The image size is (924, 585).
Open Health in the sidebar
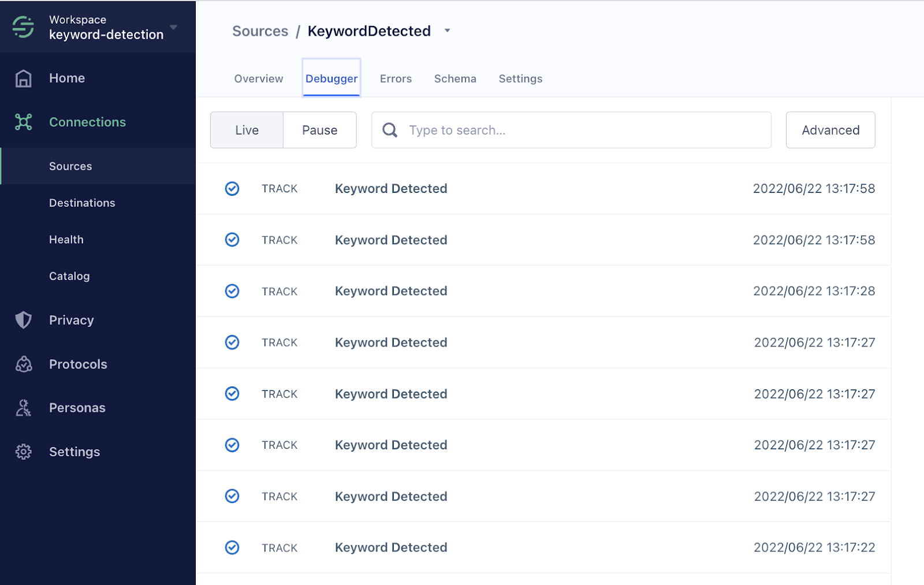tap(66, 240)
